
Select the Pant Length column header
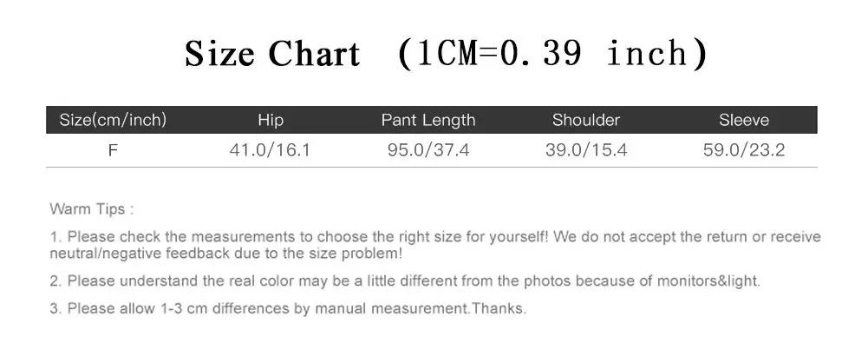point(428,120)
